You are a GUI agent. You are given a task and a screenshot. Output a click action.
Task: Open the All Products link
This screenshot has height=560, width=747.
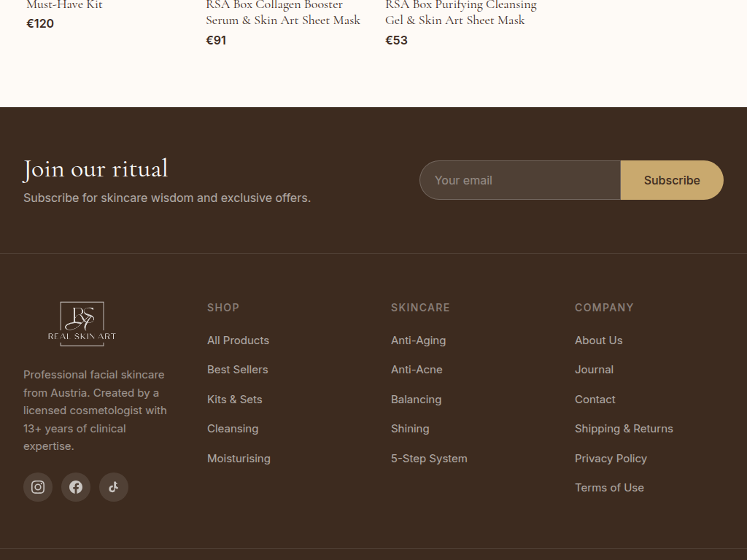[x=238, y=341]
